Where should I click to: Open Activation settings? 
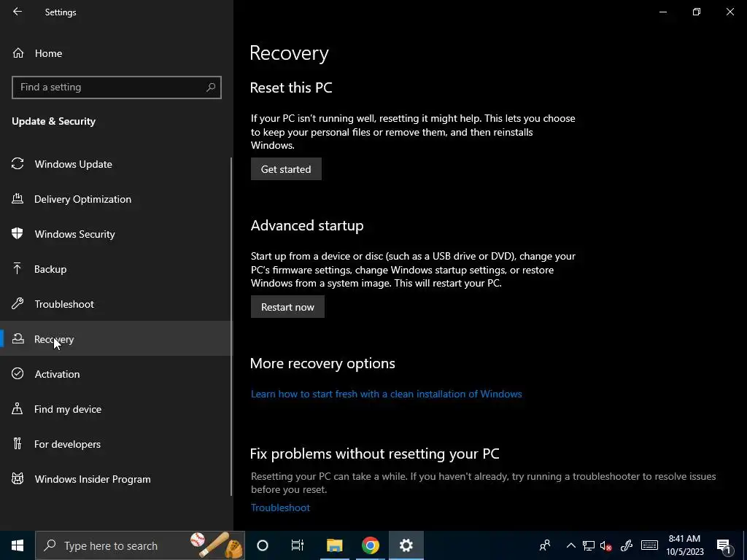57,374
